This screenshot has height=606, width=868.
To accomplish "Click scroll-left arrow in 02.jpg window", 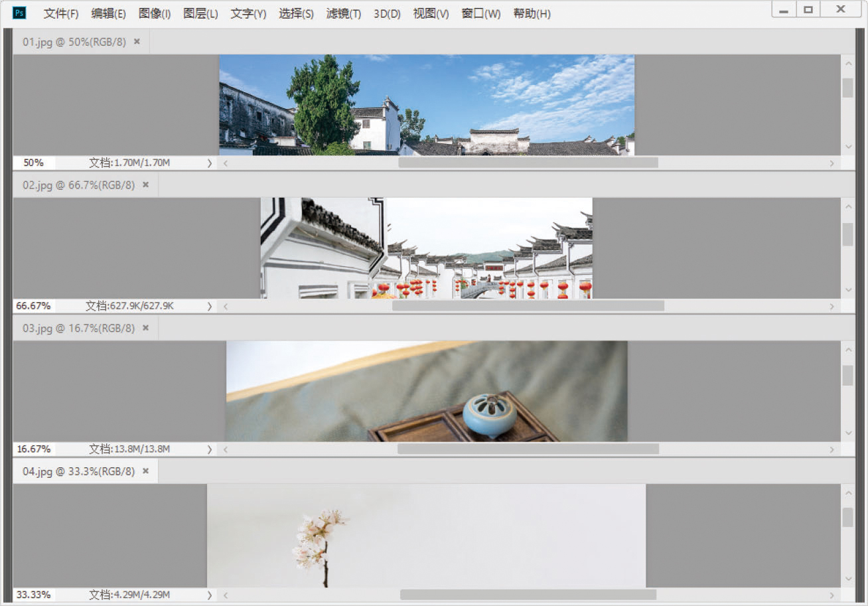I will click(x=226, y=306).
